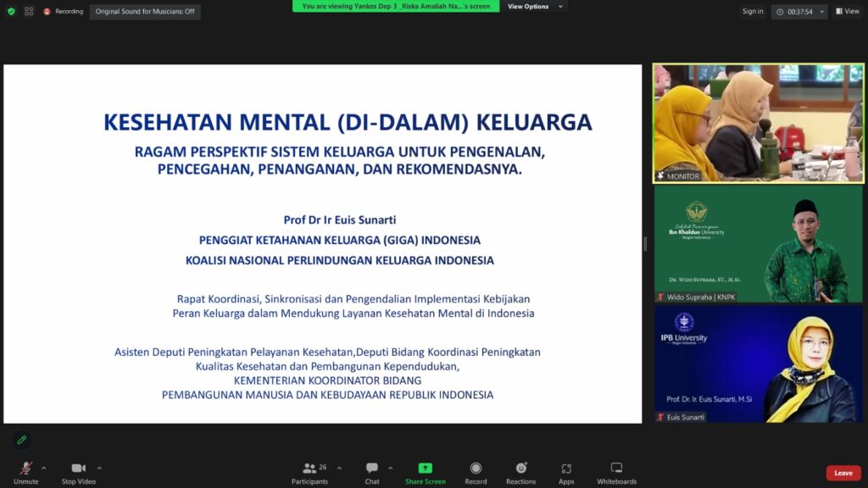
Task: Open the gallery grid icon in top bar
Action: [29, 12]
